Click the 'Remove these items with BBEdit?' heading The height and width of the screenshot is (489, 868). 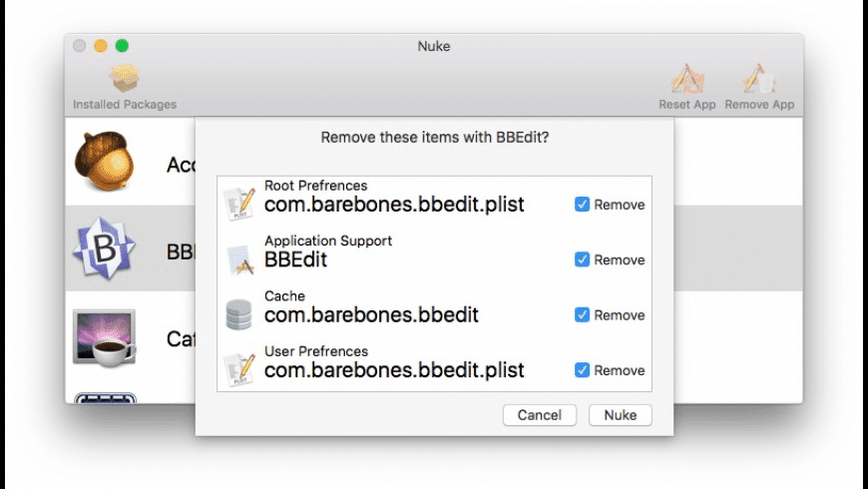[435, 138]
